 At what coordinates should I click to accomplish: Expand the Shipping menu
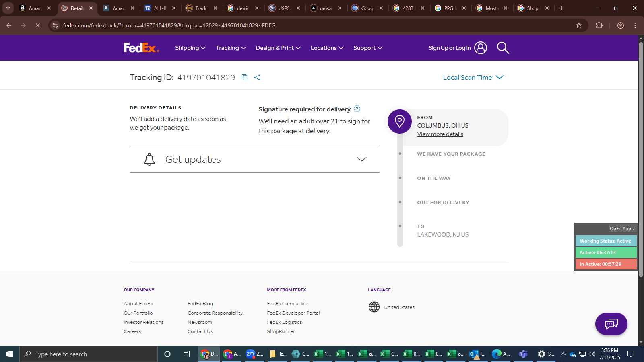(x=190, y=48)
